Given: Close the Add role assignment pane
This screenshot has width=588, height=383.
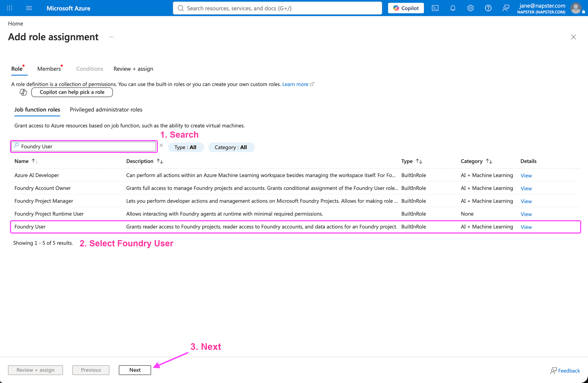Looking at the screenshot, I should (x=573, y=37).
